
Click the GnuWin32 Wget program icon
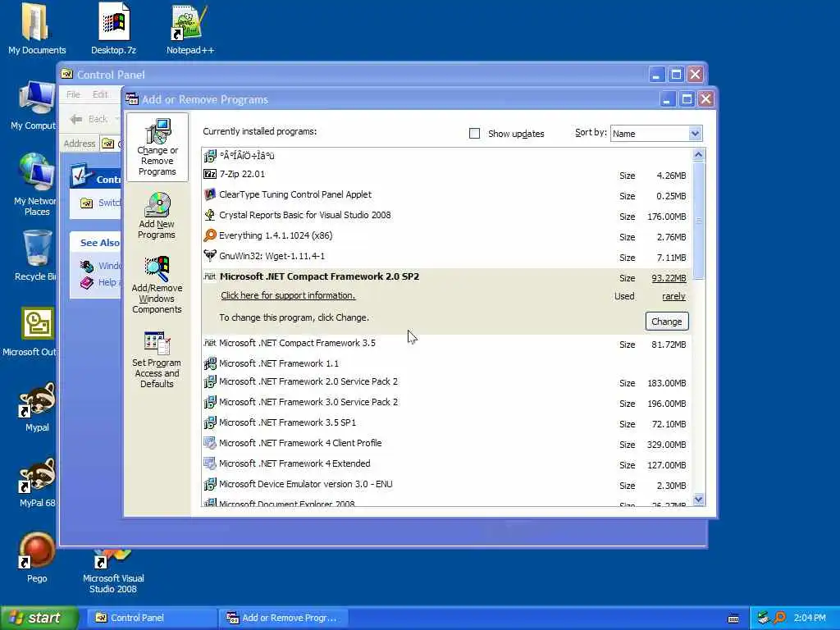point(210,256)
